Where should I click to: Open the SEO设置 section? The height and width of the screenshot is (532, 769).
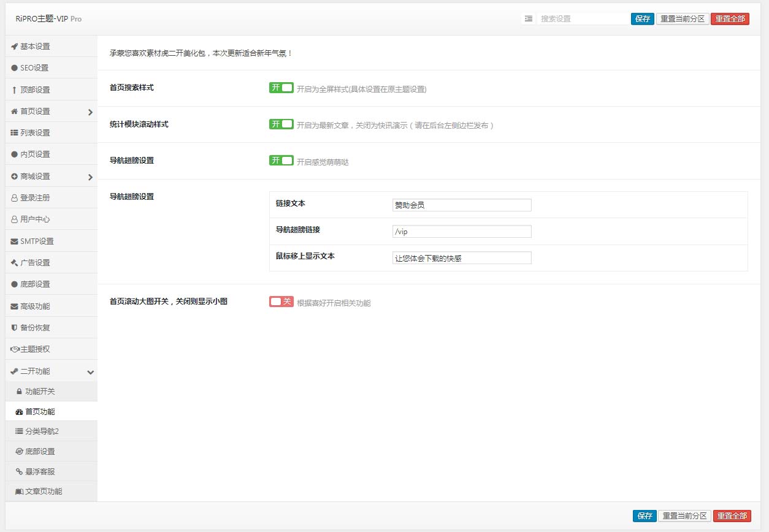point(51,68)
